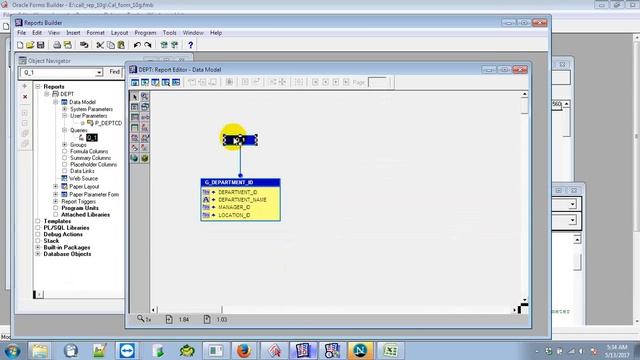Collapse the DEPT report node
Viewport: 640px width, 360px height.
click(47, 94)
